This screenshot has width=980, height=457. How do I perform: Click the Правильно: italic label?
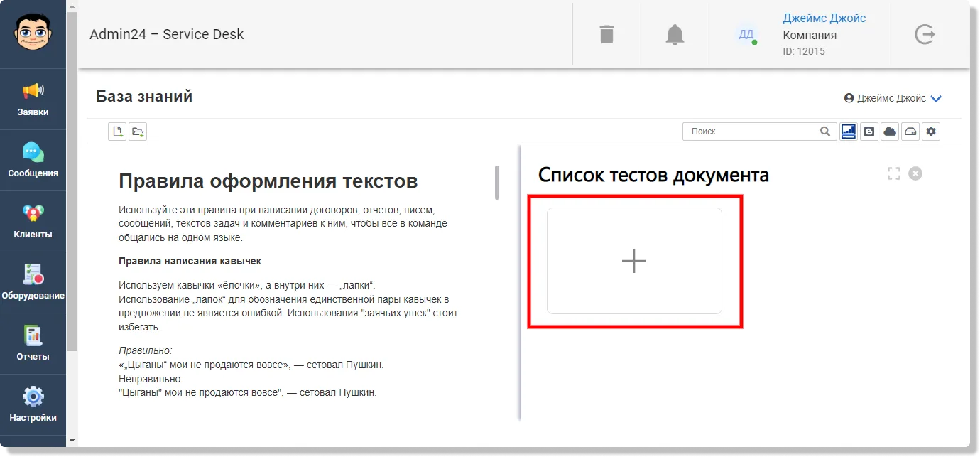[x=146, y=350]
